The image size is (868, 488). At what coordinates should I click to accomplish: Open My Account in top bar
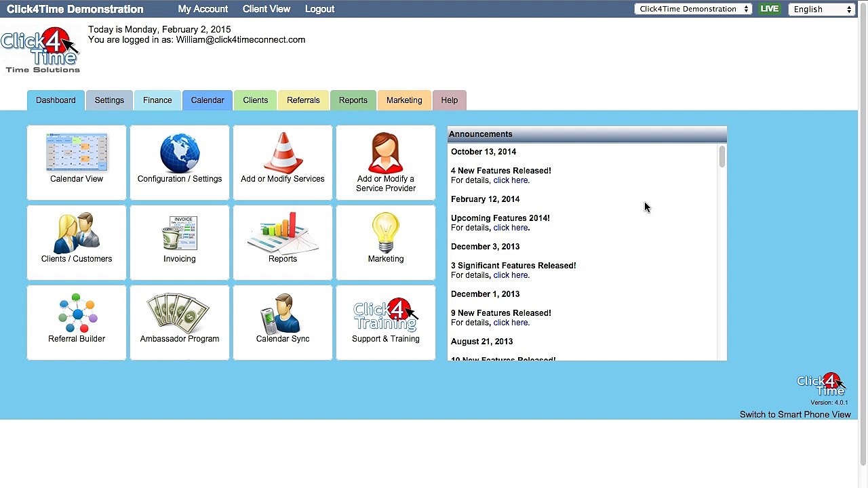[x=203, y=9]
